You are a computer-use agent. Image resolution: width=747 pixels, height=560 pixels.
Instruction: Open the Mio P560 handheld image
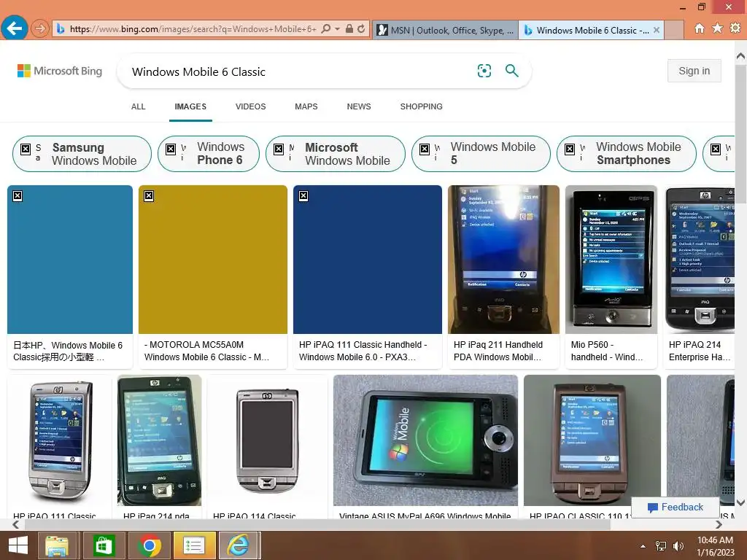point(611,260)
